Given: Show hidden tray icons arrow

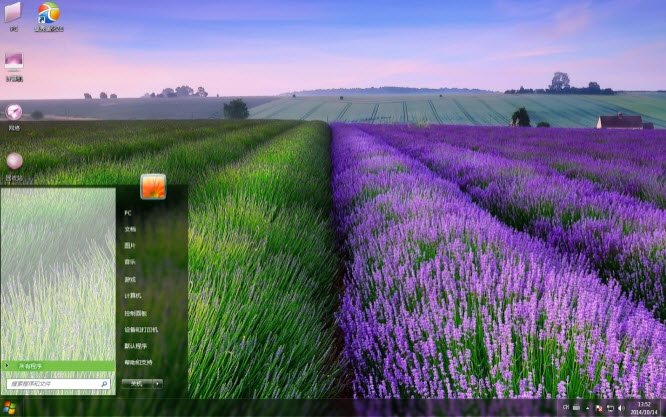Looking at the screenshot, I should tap(587, 407).
